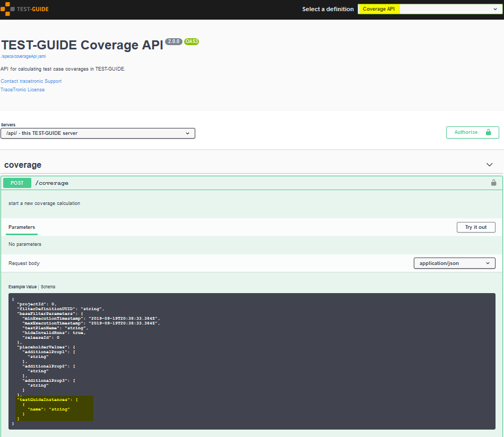This screenshot has width=504, height=437.
Task: Click the TEST-GUIDE logo icon
Action: click(7, 8)
